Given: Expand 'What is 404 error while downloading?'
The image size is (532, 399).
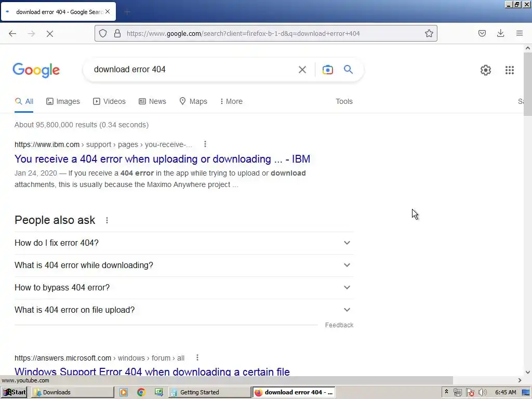Looking at the screenshot, I should [184, 265].
